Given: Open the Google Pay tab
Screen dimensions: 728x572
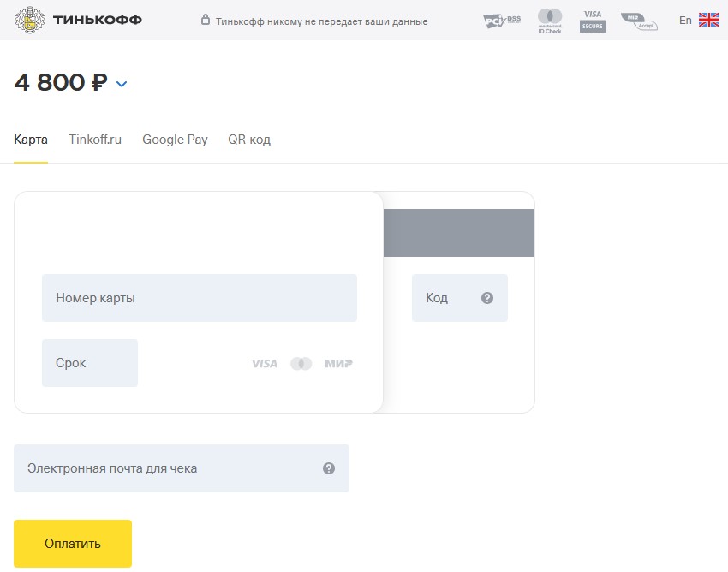Looking at the screenshot, I should (175, 140).
